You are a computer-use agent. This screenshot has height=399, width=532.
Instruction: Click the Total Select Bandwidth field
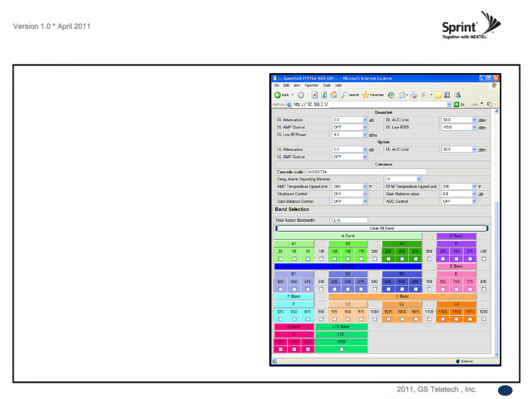point(350,221)
